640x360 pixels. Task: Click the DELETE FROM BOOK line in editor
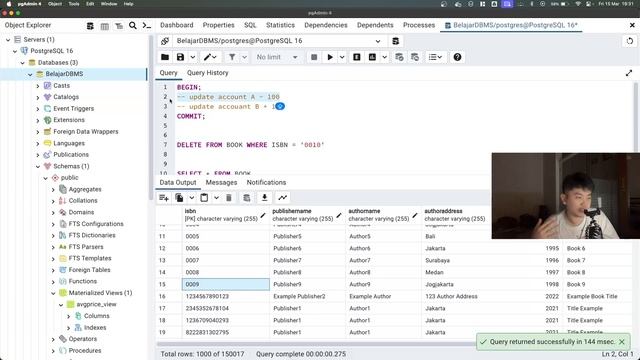pos(250,145)
